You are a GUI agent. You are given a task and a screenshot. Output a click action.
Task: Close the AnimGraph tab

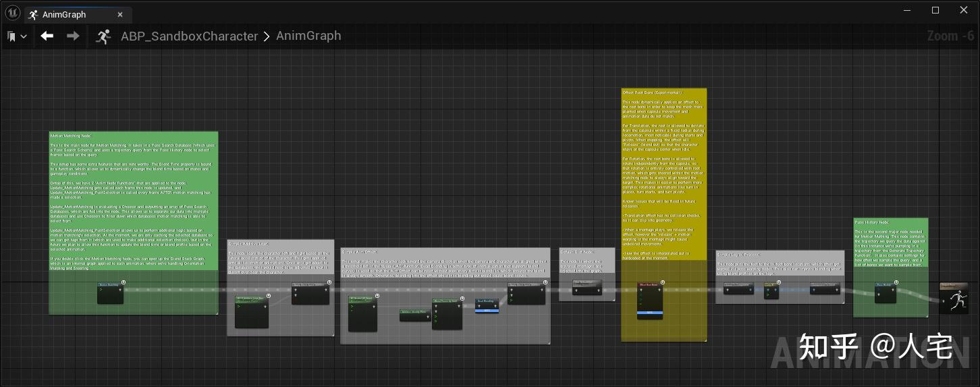(120, 15)
